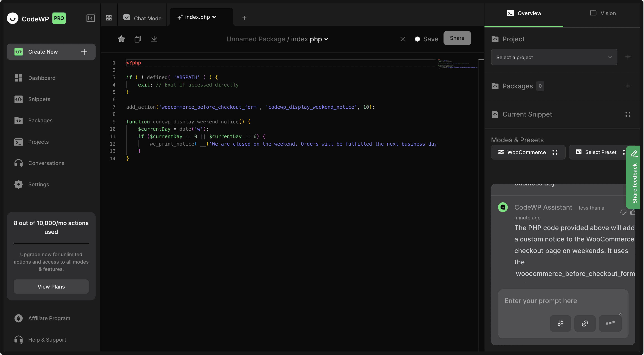644x355 pixels.
Task: Click the Packages count badge 0
Action: (x=540, y=86)
